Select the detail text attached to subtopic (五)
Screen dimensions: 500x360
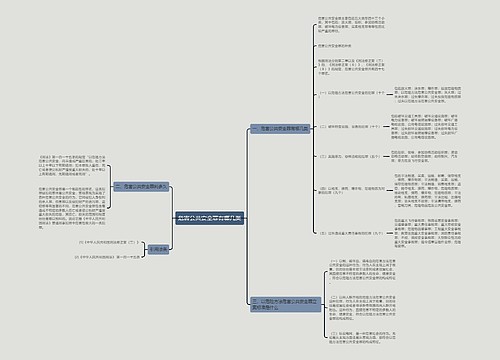(428, 233)
